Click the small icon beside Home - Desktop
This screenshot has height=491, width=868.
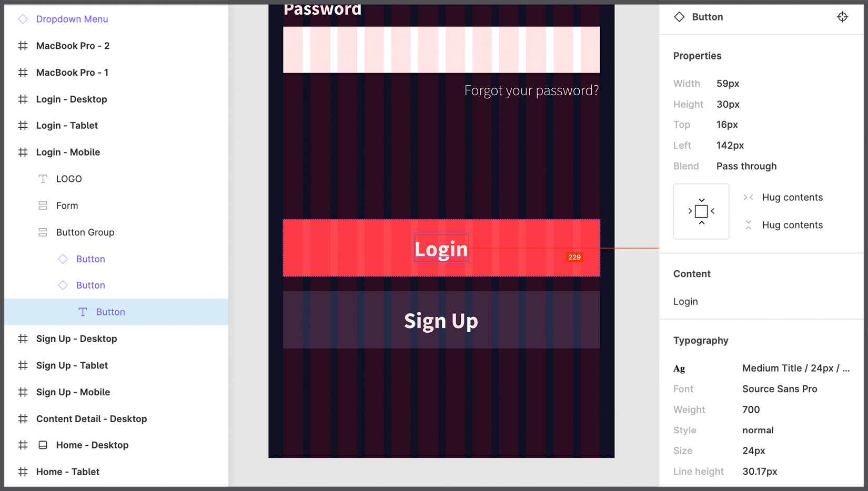43,445
